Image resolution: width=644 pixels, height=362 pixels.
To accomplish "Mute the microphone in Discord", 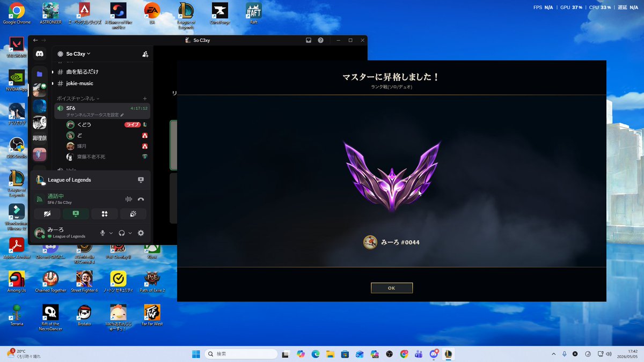I will click(103, 233).
